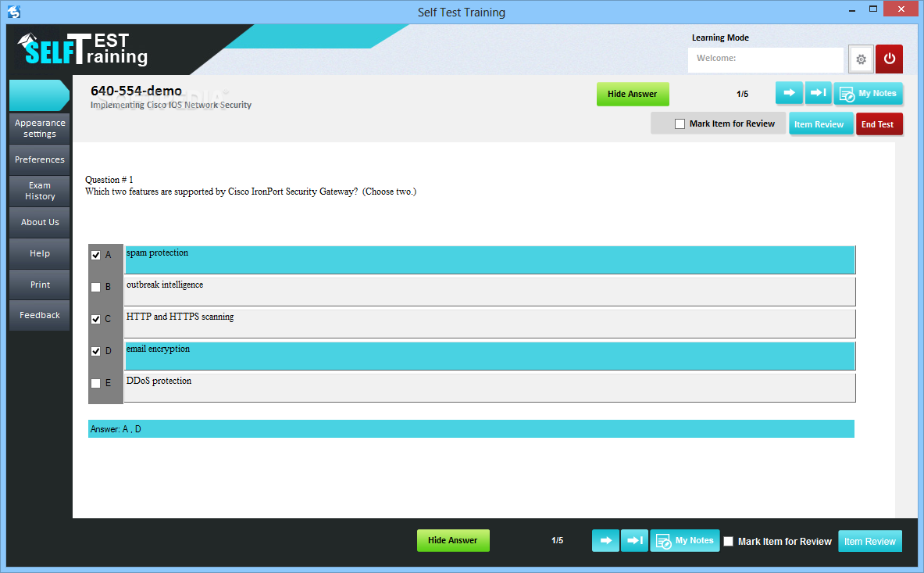This screenshot has width=924, height=573.
Task: Open Exam History in sidebar
Action: pos(40,191)
